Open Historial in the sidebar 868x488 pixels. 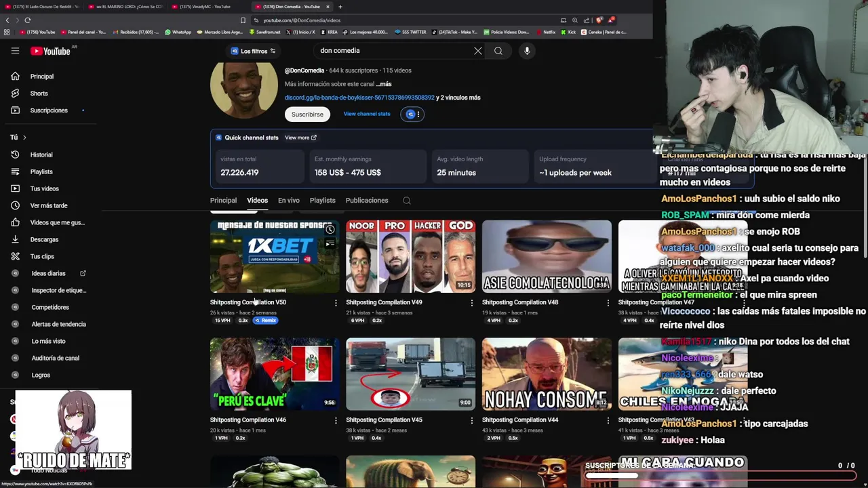click(41, 155)
